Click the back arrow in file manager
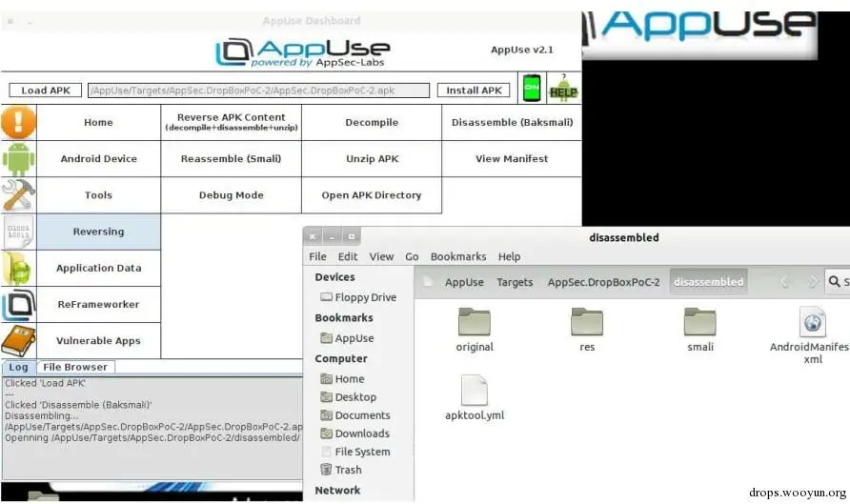The width and height of the screenshot is (850, 504). pos(784,282)
